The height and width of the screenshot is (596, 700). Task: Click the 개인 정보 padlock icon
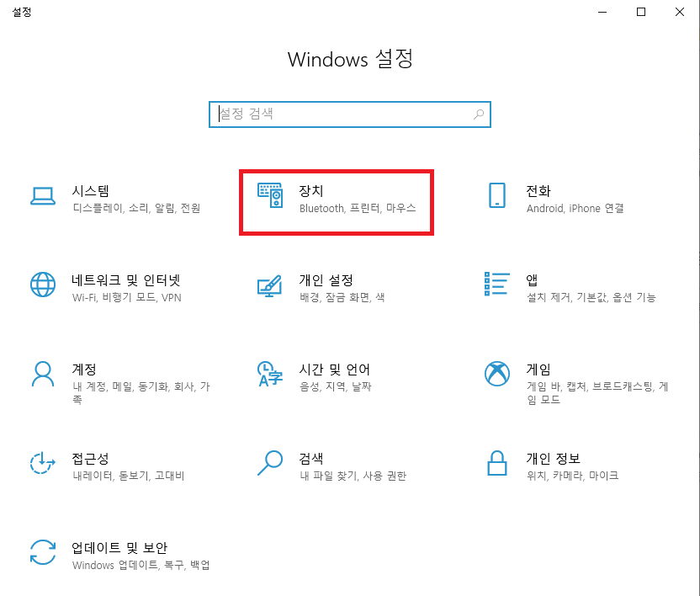(x=497, y=463)
